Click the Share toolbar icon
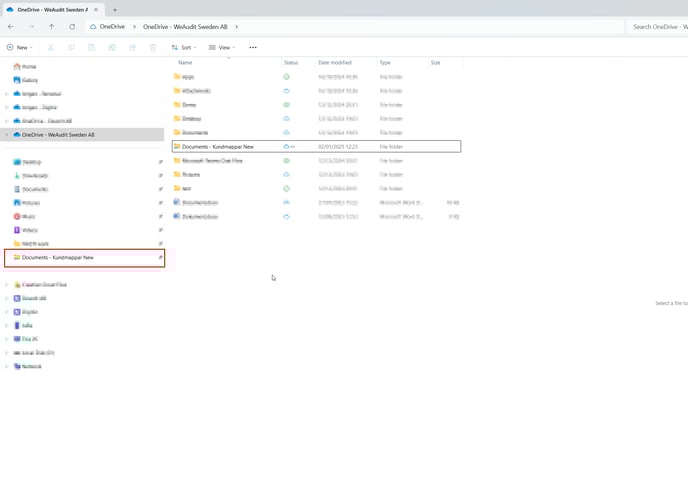This screenshot has height=491, width=688. (132, 47)
